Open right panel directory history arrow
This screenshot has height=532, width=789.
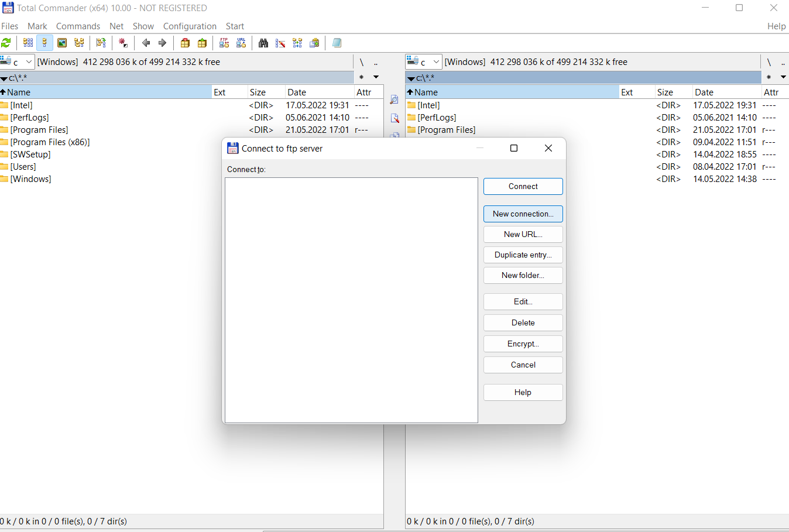click(783, 77)
